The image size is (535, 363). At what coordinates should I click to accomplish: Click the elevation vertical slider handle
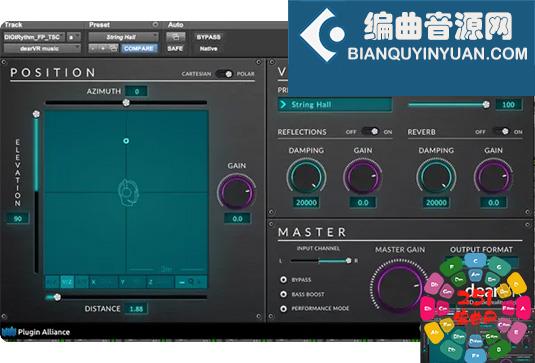(x=36, y=114)
